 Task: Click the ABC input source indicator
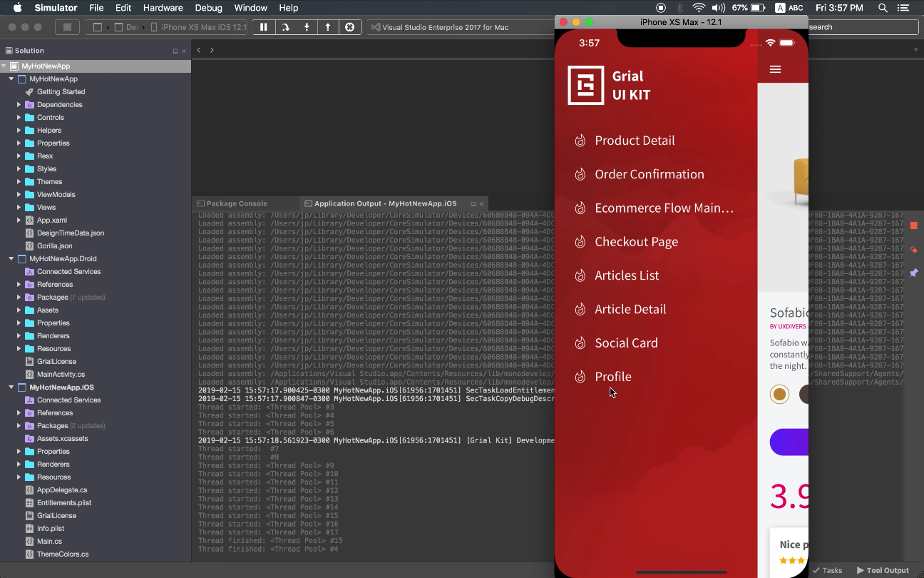click(789, 8)
